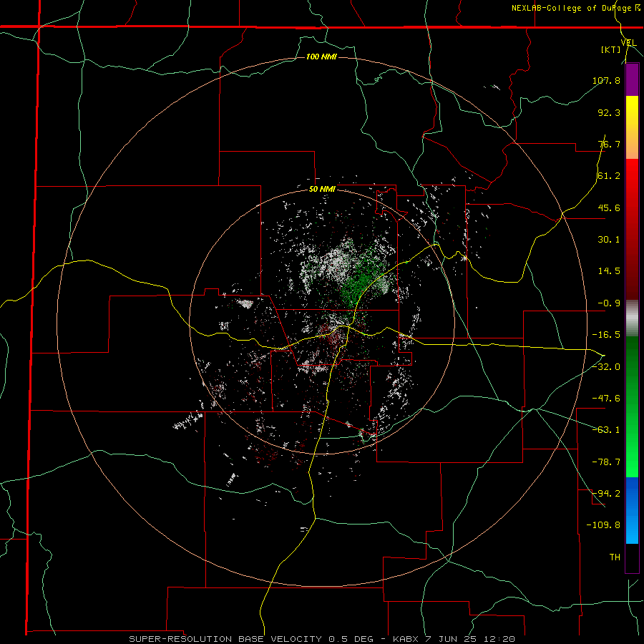Click the blue color bar segment
Viewport: 644px width, 644px height.
(x=632, y=510)
